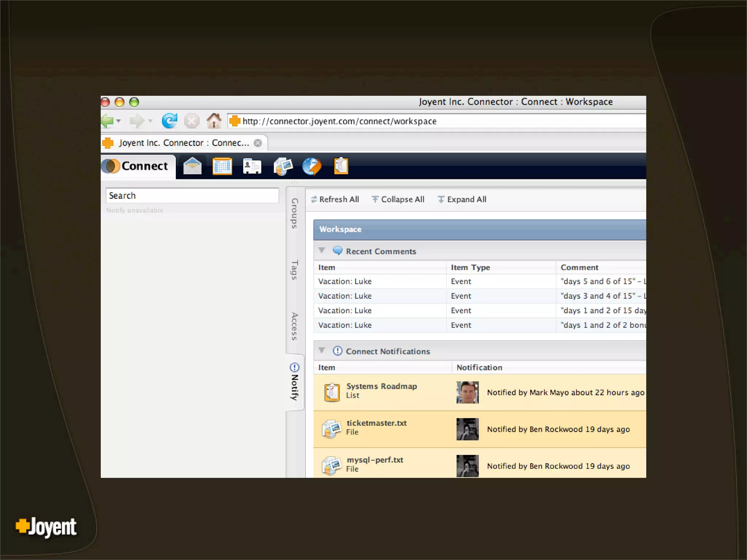
Task: Click the Item Type column header
Action: coord(501,268)
